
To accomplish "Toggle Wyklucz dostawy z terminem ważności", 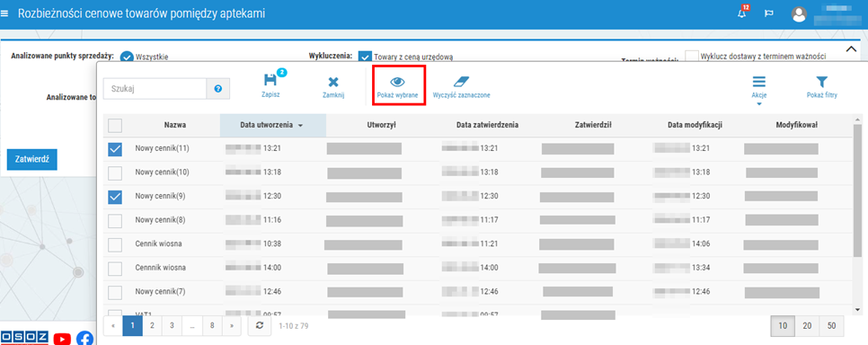I will coord(691,56).
